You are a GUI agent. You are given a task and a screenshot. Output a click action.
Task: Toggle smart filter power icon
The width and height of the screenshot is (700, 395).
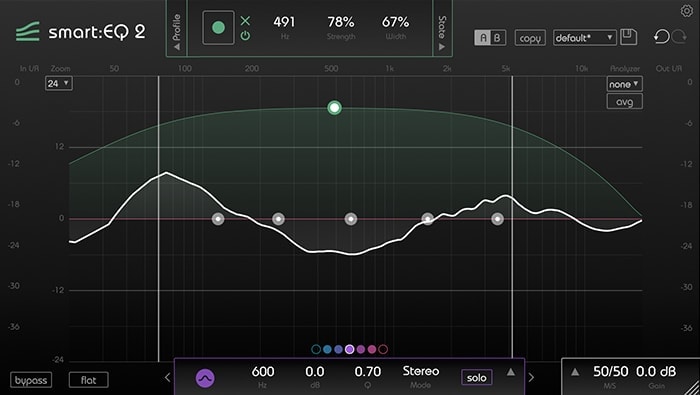click(x=246, y=36)
